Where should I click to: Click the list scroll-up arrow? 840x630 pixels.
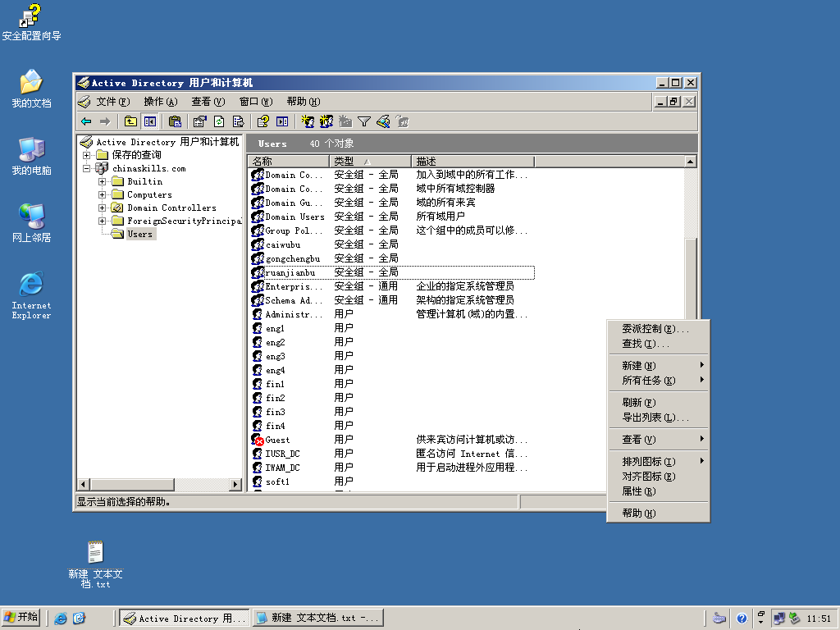[x=691, y=162]
